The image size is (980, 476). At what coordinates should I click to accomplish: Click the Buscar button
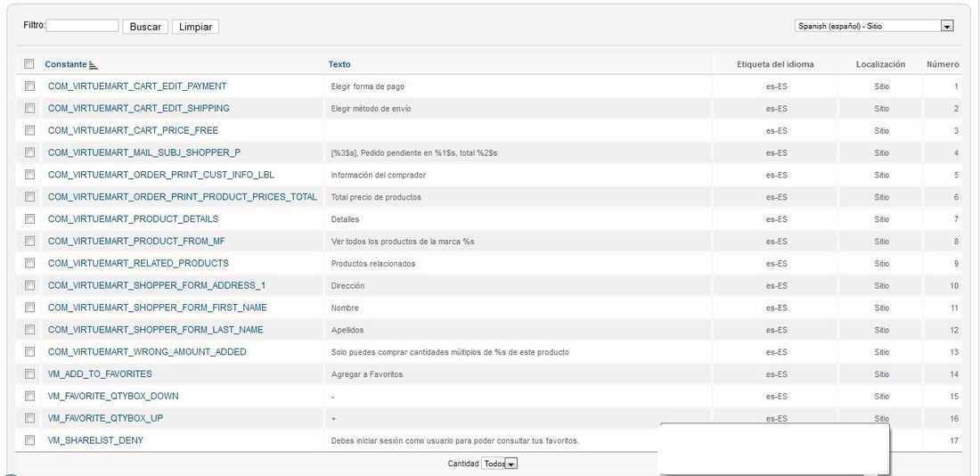(x=145, y=26)
